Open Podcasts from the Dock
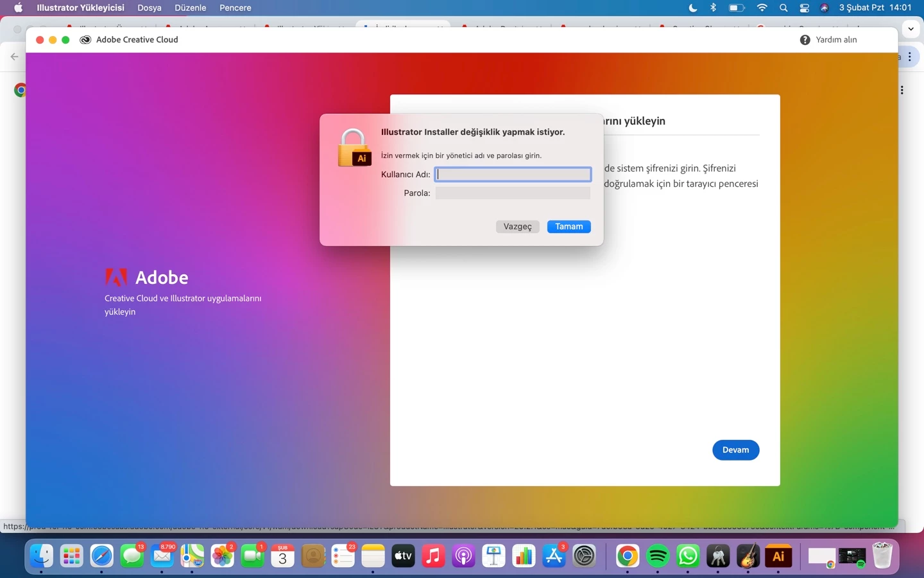924x578 pixels. (463, 556)
